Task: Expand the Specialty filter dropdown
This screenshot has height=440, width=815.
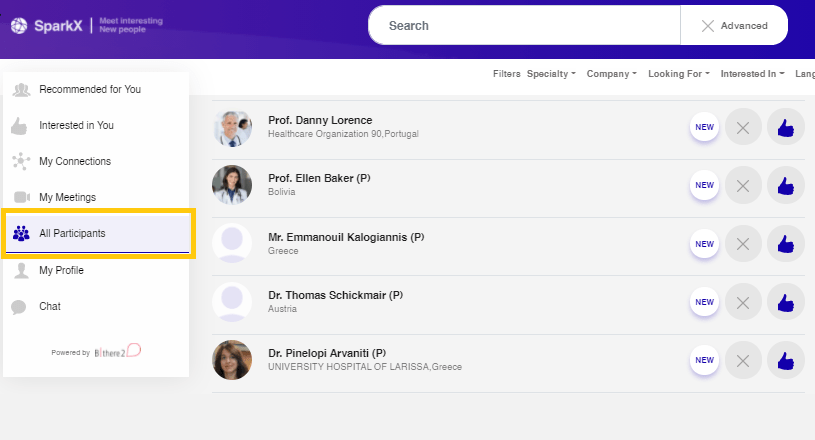Action: pos(551,74)
